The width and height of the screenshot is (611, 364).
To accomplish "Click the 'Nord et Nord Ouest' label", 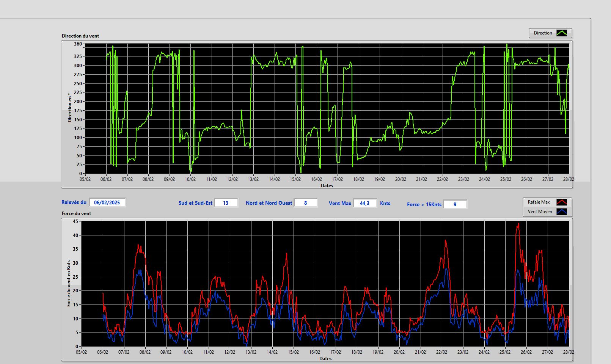I will click(x=269, y=203).
